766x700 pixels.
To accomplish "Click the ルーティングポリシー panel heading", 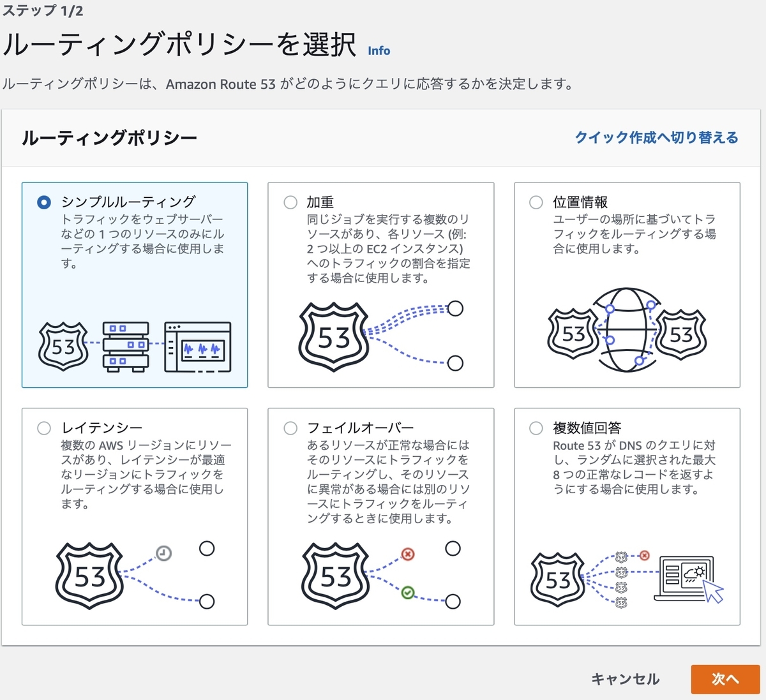I will tap(109, 138).
